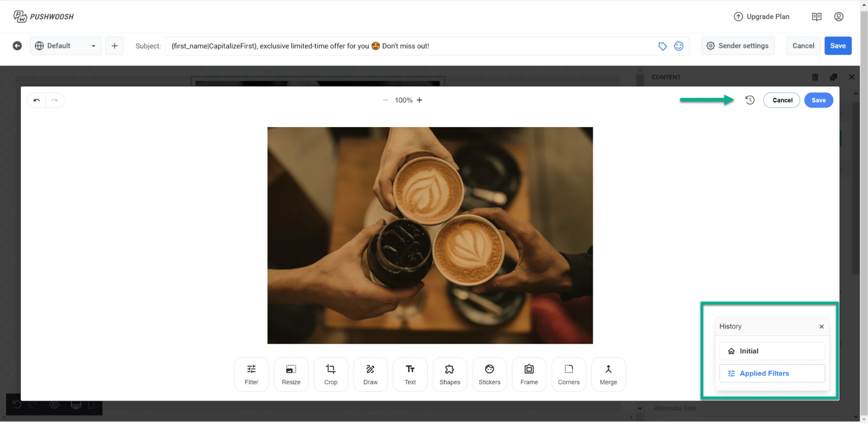This screenshot has height=424, width=868.
Task: Select the Resize tool
Action: (x=291, y=374)
